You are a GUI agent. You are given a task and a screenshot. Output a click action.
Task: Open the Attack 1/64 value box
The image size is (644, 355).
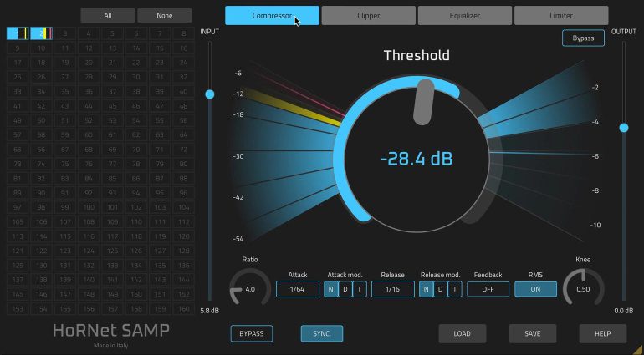(298, 289)
